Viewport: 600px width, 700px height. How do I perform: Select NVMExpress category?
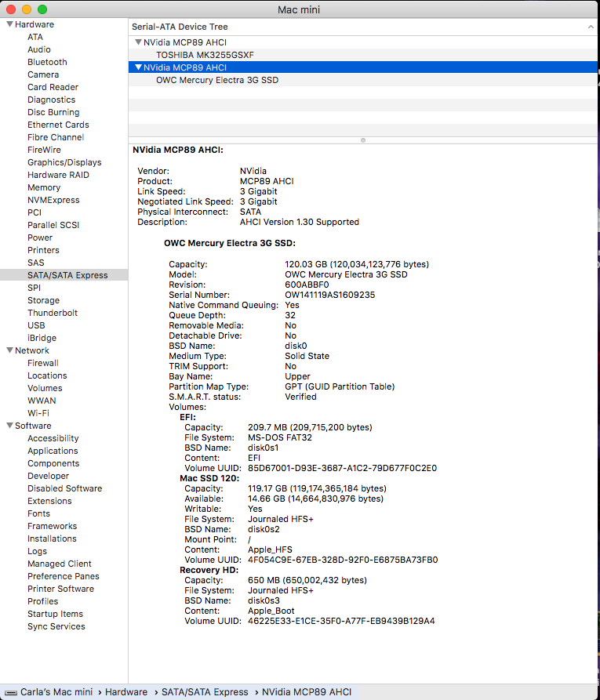point(53,200)
